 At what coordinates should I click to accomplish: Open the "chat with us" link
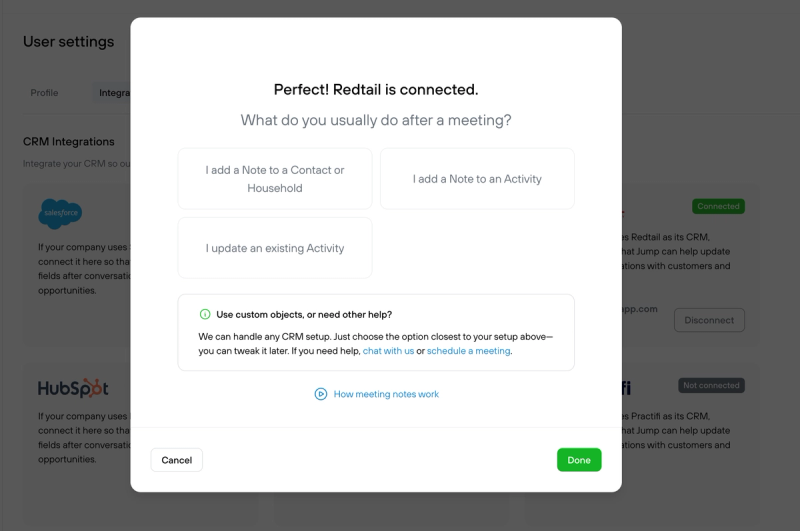388,351
